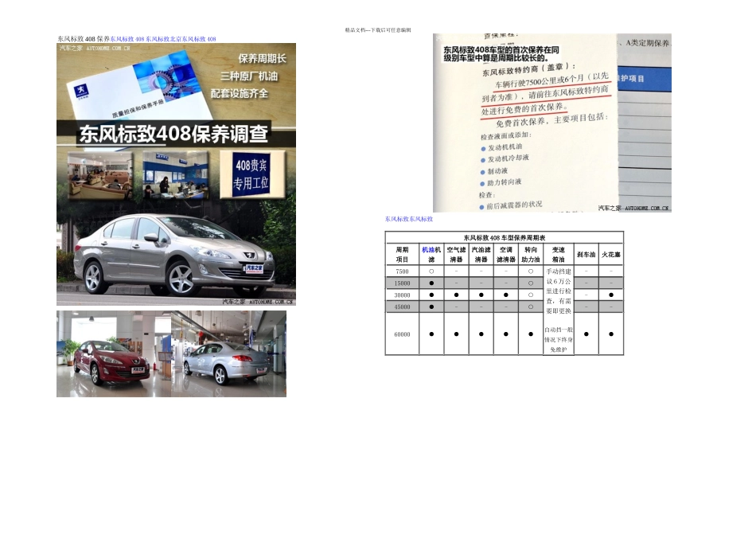Click the 汽油滤清器 column header

481,255
